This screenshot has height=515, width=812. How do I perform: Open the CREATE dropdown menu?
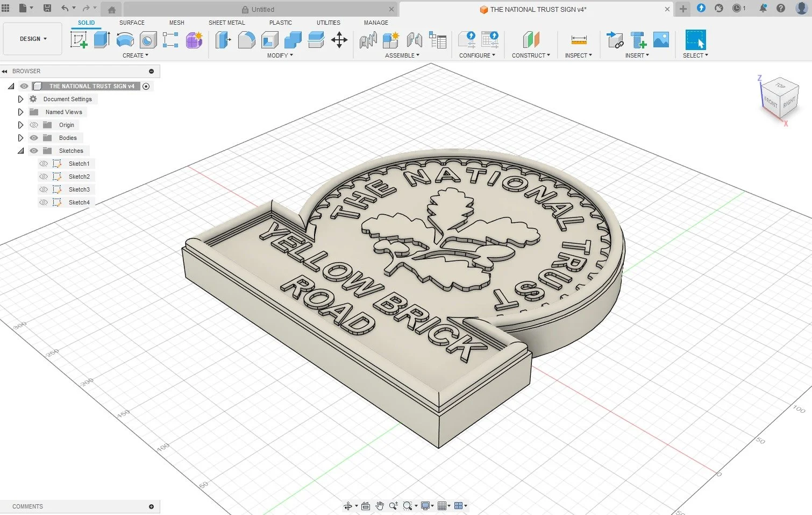click(135, 55)
